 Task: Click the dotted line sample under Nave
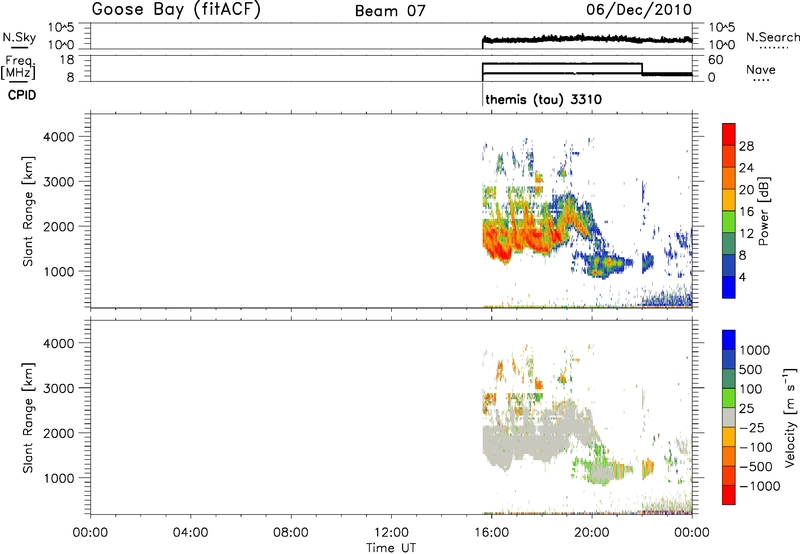coord(761,81)
